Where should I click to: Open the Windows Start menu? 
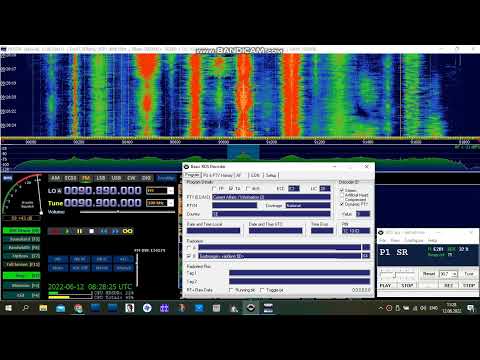(8, 308)
